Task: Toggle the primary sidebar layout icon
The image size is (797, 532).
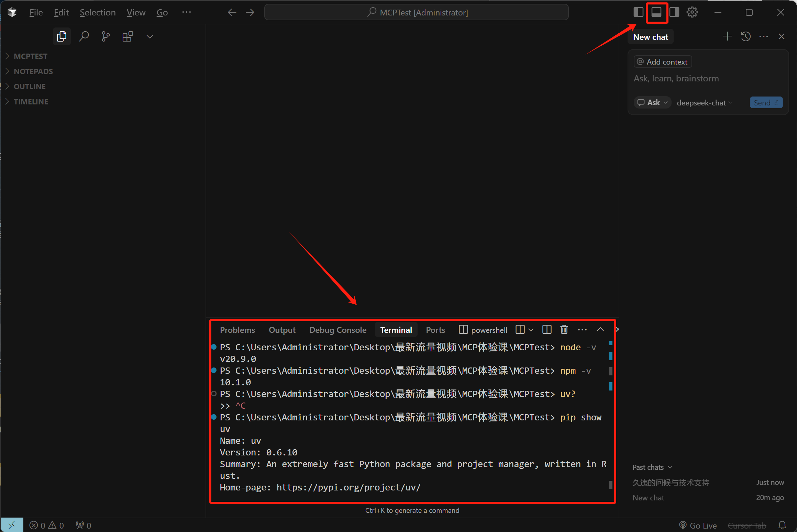Action: click(638, 12)
